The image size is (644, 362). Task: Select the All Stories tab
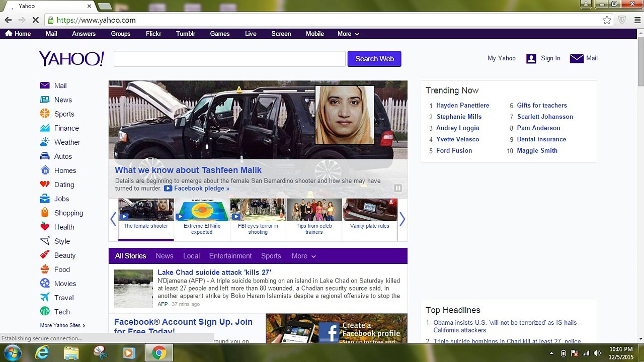[x=130, y=256]
